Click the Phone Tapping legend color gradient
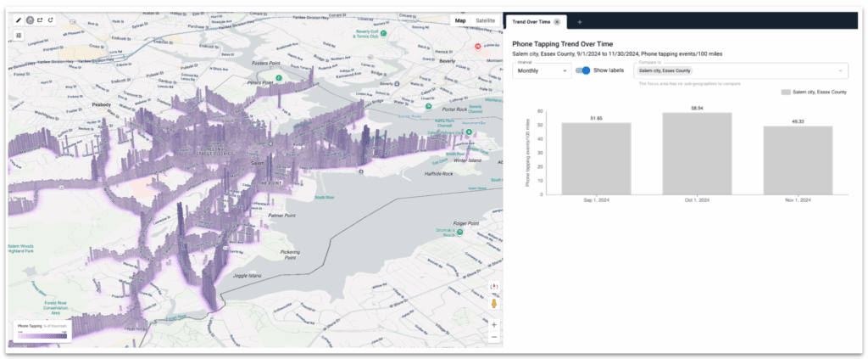Screen dimensions: 868x359 (x=41, y=336)
